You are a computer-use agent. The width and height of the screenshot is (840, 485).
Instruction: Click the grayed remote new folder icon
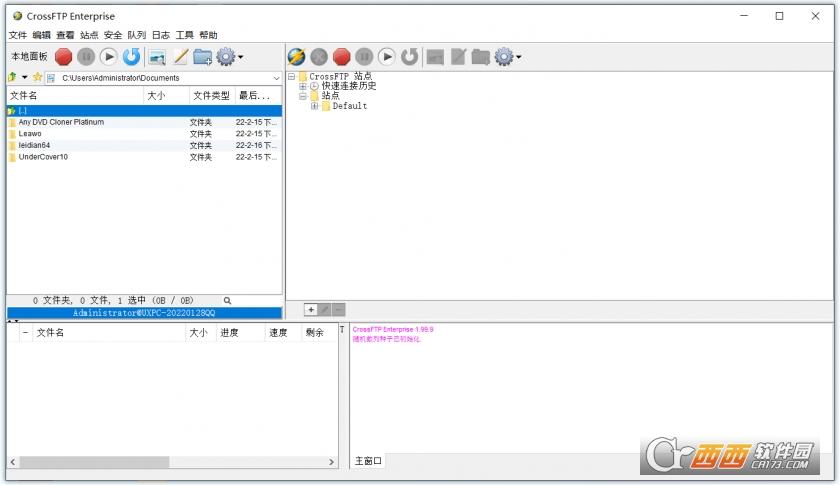pos(481,57)
